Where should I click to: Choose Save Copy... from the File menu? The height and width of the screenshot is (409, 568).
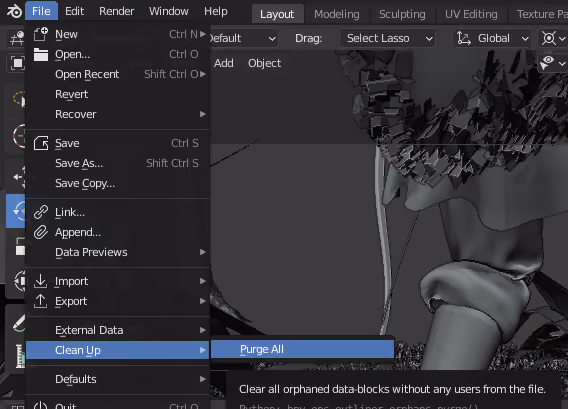tap(118, 183)
